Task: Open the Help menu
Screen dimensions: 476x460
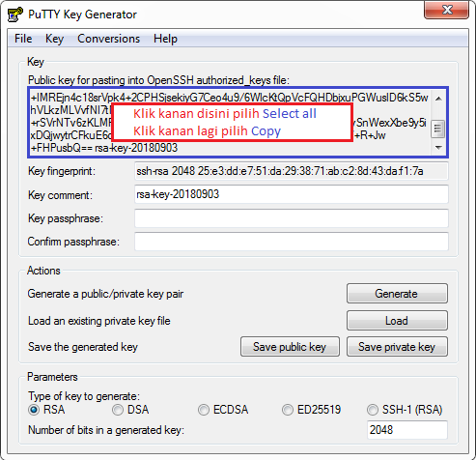Action: click(165, 39)
